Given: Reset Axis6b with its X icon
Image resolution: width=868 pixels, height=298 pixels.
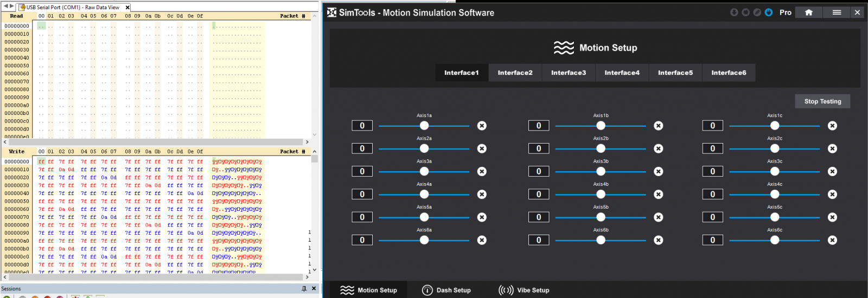Looking at the screenshot, I should [x=659, y=240].
